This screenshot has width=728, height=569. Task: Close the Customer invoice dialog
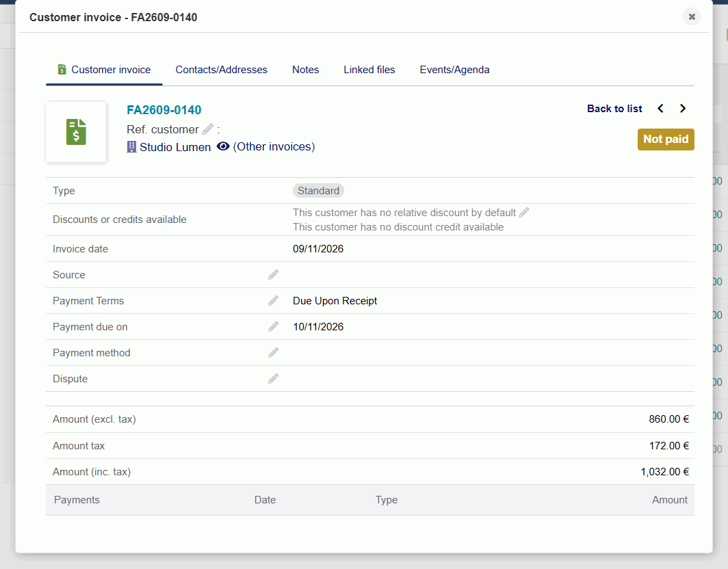tap(692, 16)
